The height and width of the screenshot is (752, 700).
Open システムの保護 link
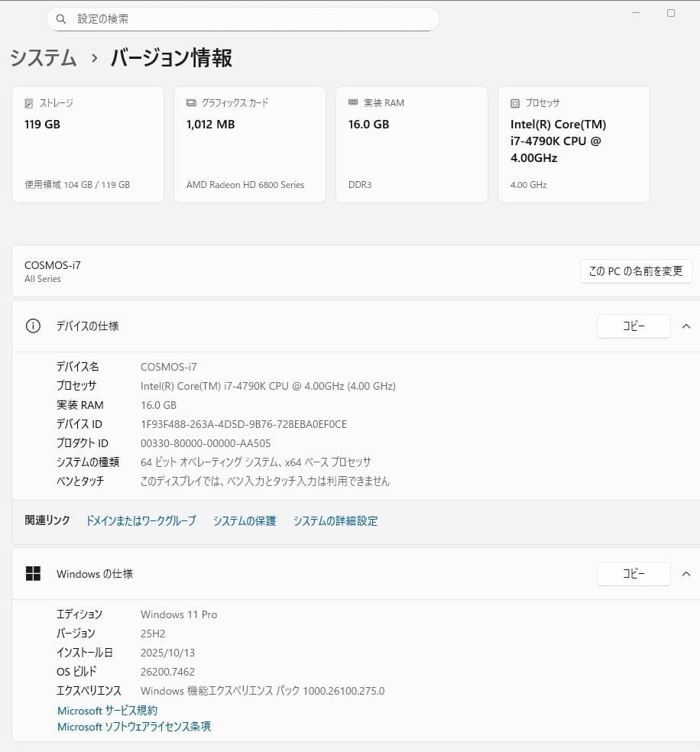coord(245,521)
